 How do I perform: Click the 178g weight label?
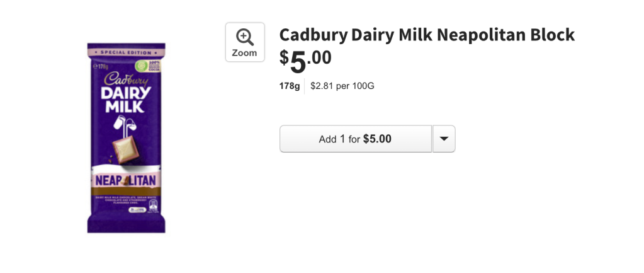tap(290, 86)
